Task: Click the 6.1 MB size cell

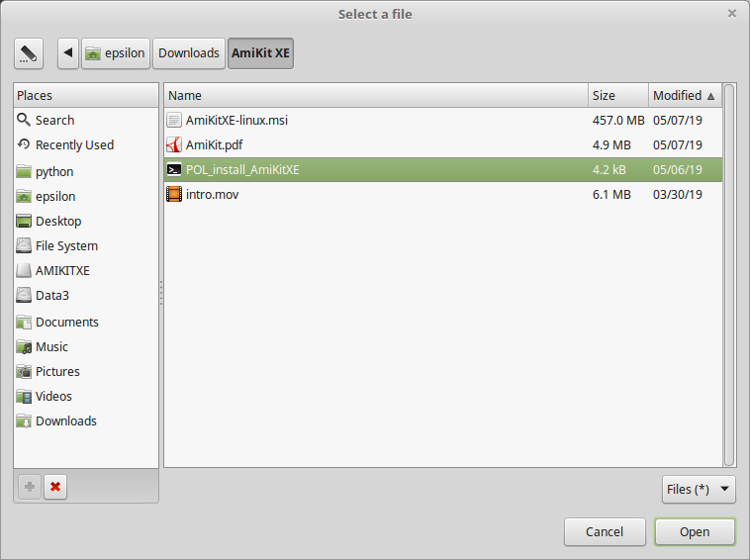Action: click(611, 195)
